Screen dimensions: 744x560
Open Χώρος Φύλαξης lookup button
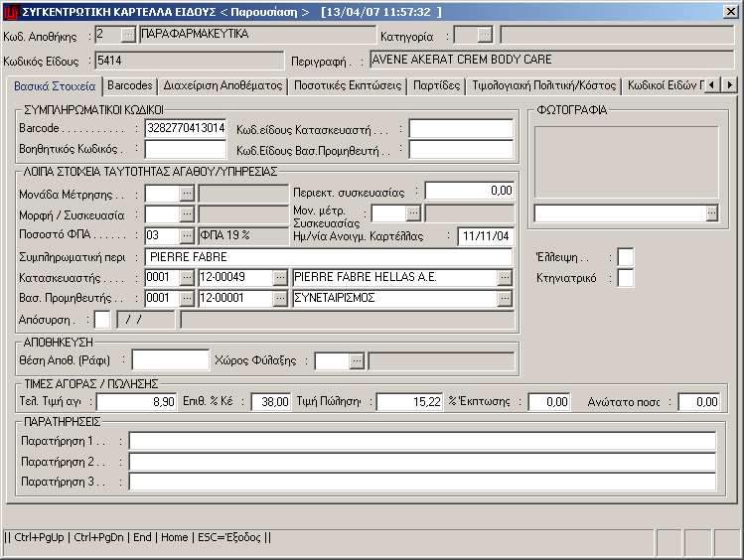pyautogui.click(x=357, y=360)
